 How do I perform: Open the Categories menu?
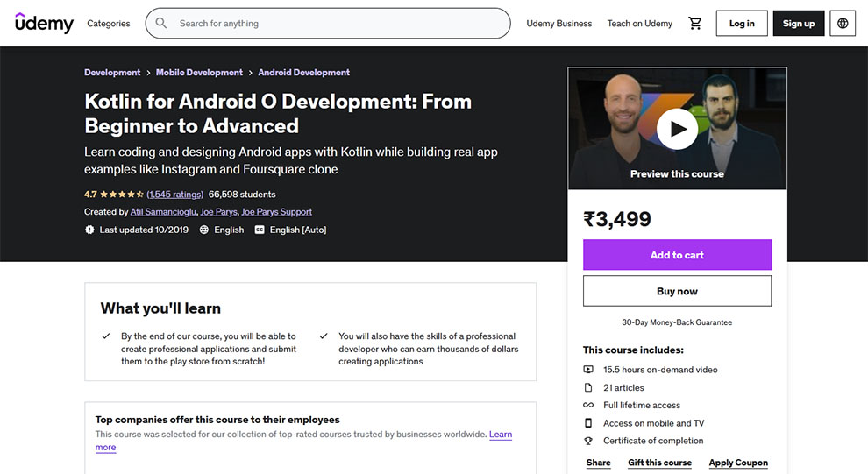pyautogui.click(x=109, y=24)
